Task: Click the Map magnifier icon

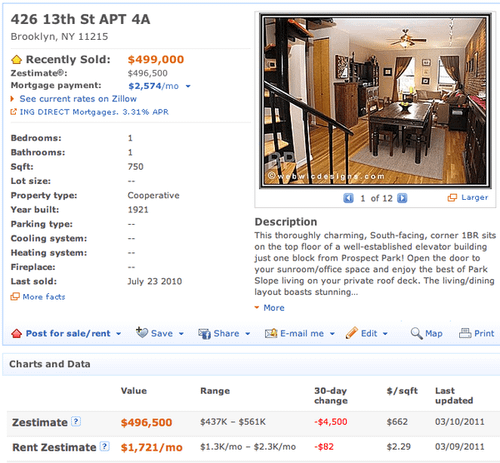Action: point(416,333)
